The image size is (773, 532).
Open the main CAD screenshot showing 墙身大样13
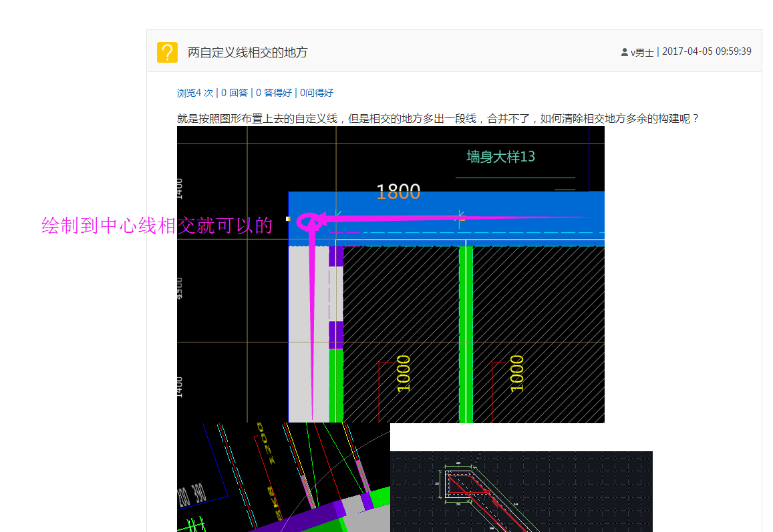(x=390, y=274)
